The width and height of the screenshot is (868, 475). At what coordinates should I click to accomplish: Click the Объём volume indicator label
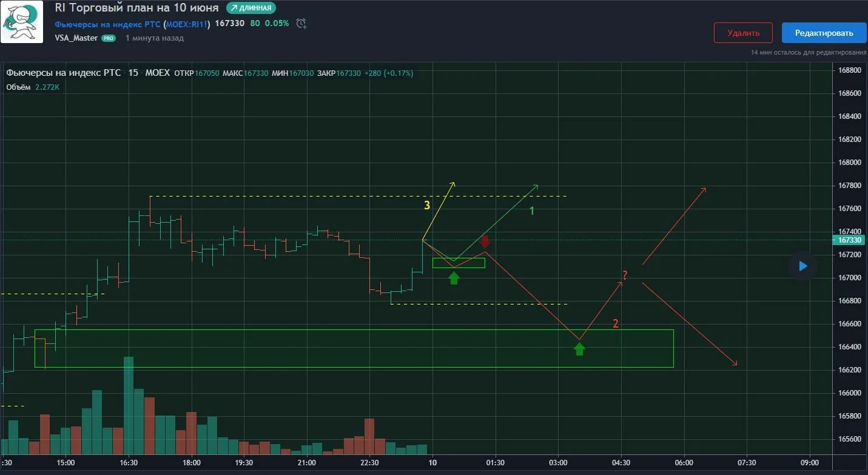18,87
